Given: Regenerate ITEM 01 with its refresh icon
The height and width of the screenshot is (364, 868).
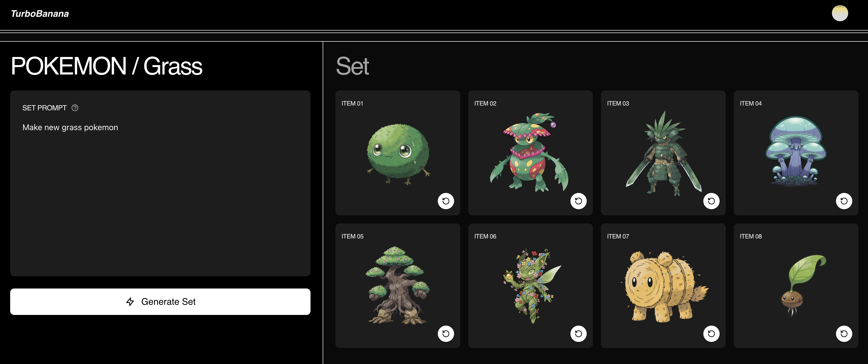Looking at the screenshot, I should (446, 201).
